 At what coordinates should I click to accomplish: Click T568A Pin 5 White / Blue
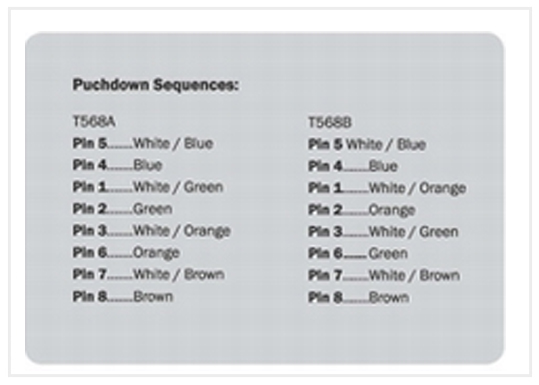point(143,143)
